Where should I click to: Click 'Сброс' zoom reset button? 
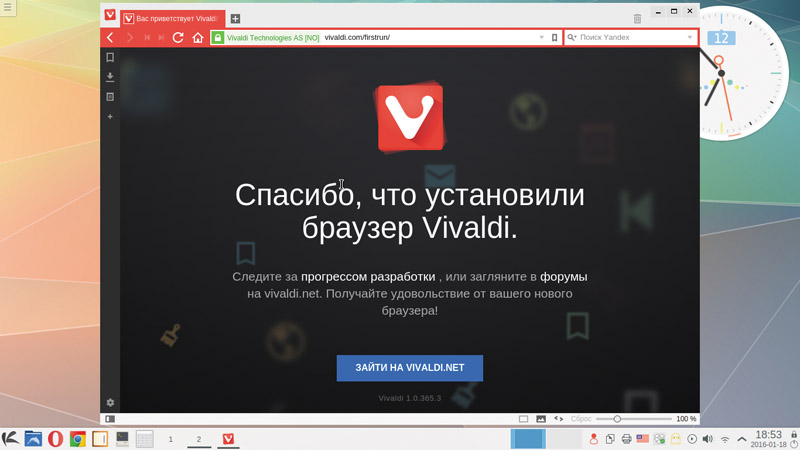coord(581,419)
